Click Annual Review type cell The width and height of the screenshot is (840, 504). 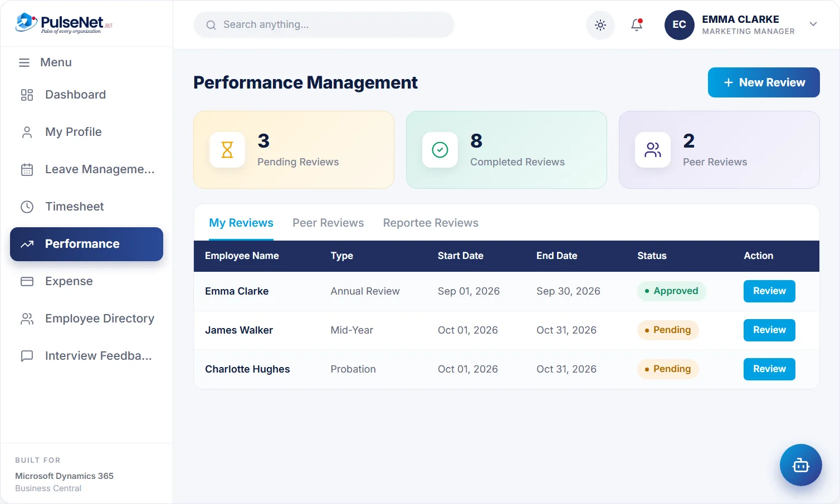[365, 291]
